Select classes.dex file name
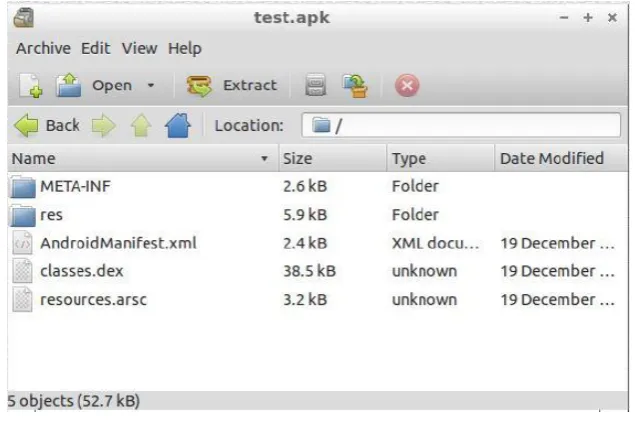The width and height of the screenshot is (635, 424). [82, 271]
